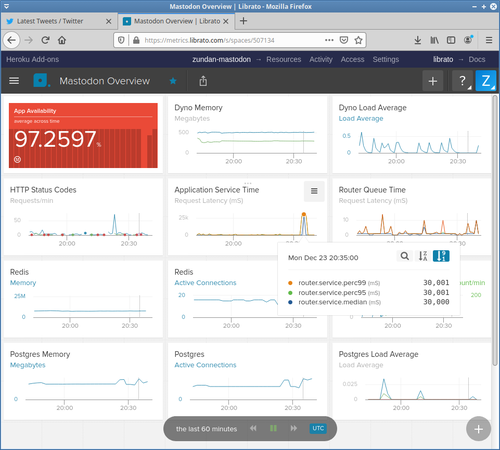Screen dimensions: 500x450
Task: Select router.service.perc99 tooltip row
Action: click(x=368, y=283)
